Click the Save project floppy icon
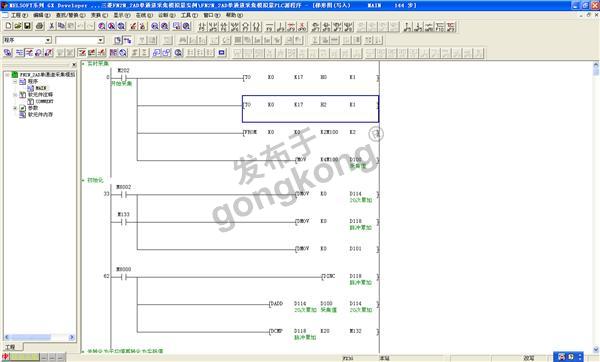600x362 pixels. (27, 26)
